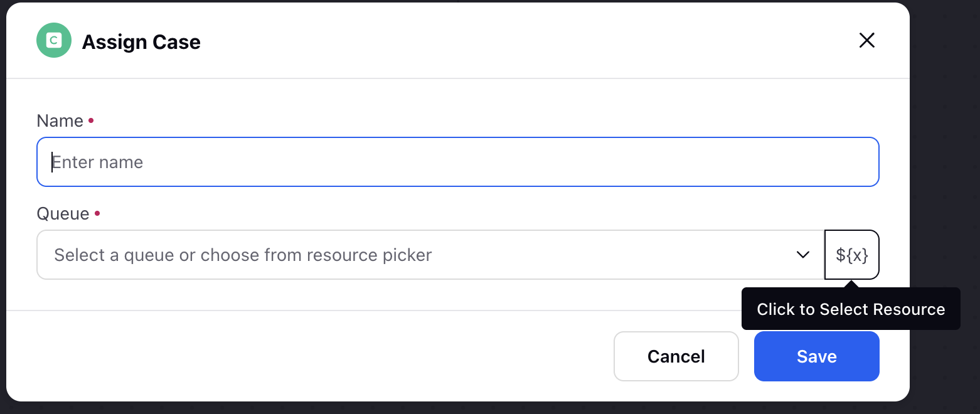Close the Assign Case dialog
Viewport: 980px width, 414px height.
(x=866, y=41)
